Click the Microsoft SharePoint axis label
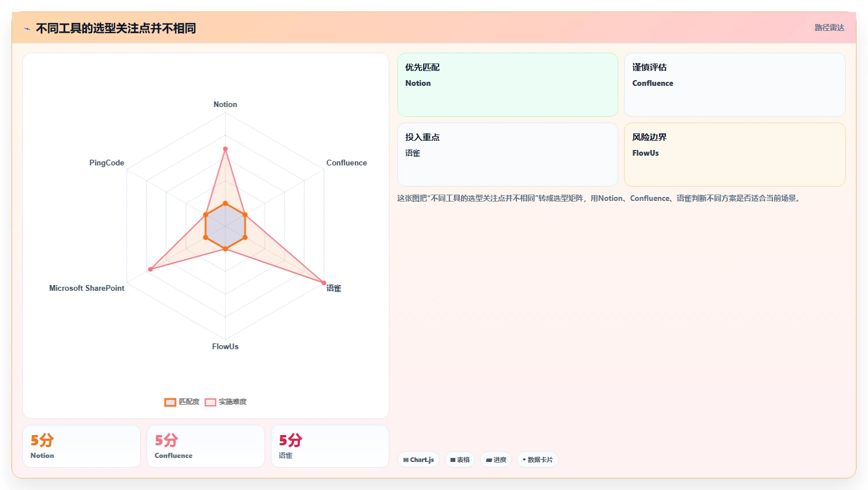 [x=86, y=288]
